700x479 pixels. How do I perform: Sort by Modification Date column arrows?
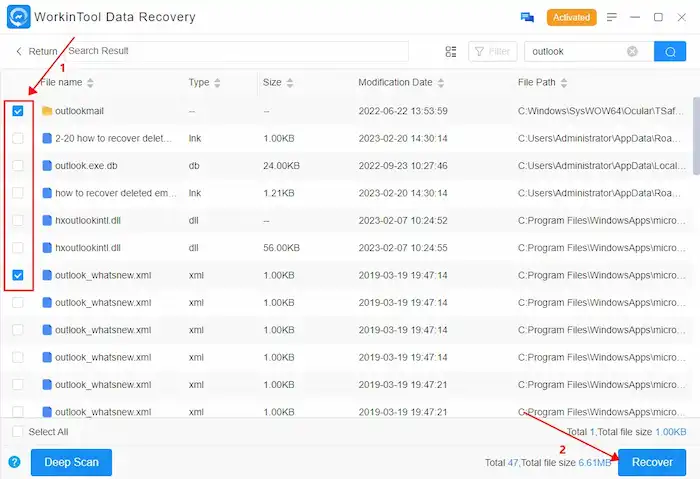(x=441, y=83)
